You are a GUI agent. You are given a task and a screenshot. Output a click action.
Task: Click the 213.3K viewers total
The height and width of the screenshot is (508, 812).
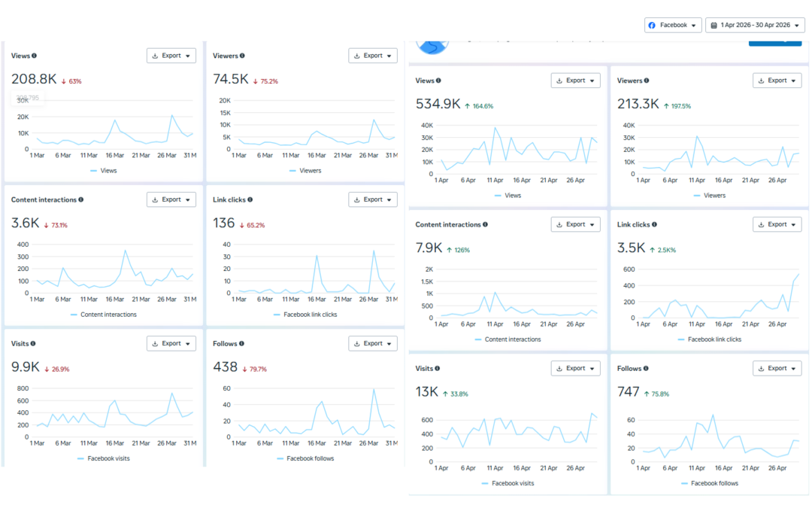click(638, 104)
